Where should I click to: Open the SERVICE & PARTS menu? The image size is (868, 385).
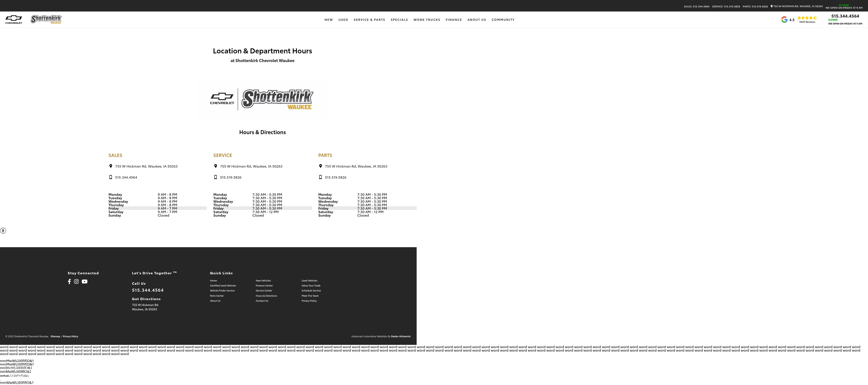[x=369, y=20]
